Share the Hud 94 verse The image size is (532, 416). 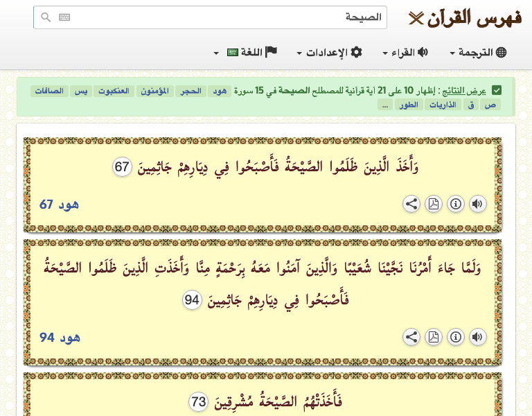coord(411,337)
